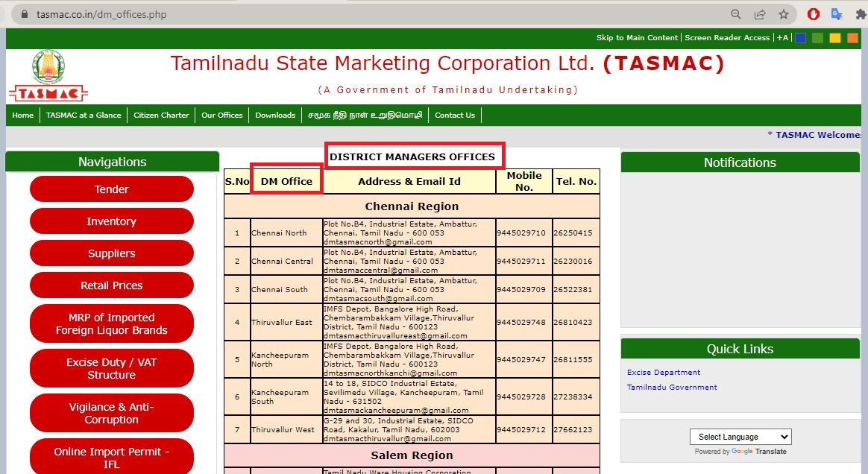Image resolution: width=868 pixels, height=474 pixels.
Task: Open TASMAC at a Glance menu
Action: click(84, 115)
